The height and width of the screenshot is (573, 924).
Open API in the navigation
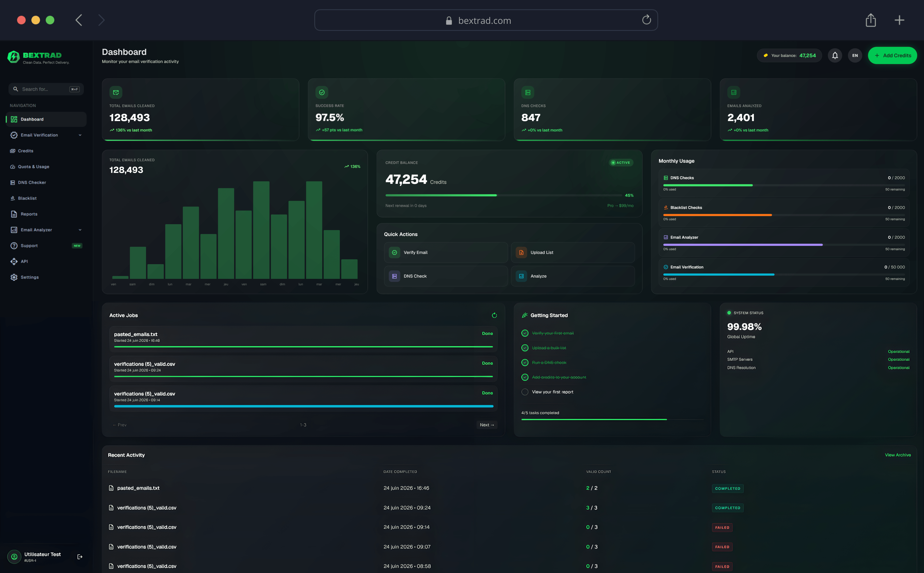point(46,261)
